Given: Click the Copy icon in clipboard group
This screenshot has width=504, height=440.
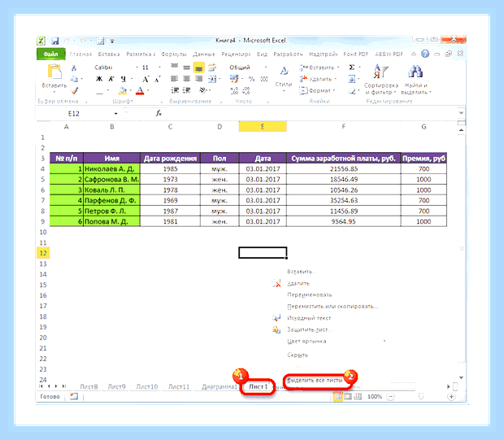Looking at the screenshot, I should click(74, 79).
